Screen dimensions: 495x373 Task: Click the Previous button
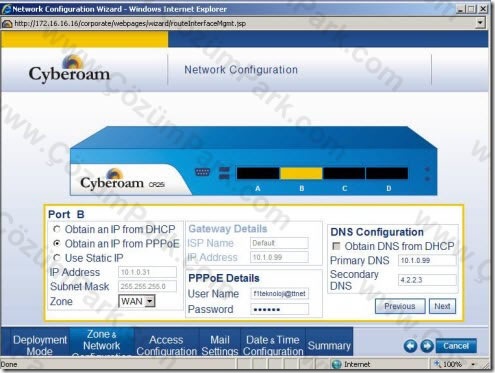click(x=400, y=306)
